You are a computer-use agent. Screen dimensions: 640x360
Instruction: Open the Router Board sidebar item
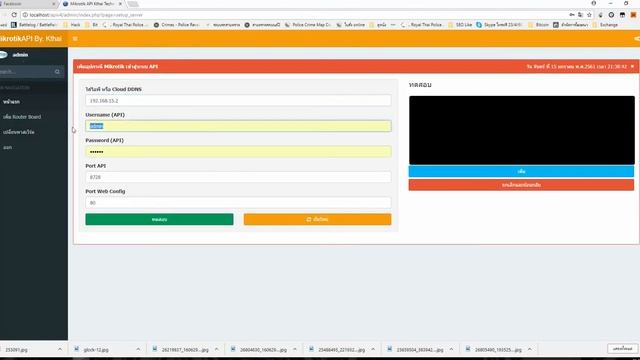tap(34, 117)
